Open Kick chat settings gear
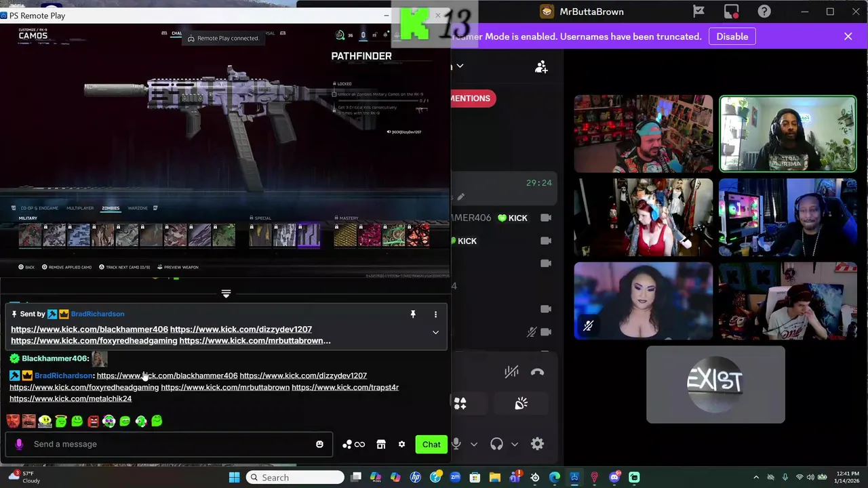 (401, 444)
